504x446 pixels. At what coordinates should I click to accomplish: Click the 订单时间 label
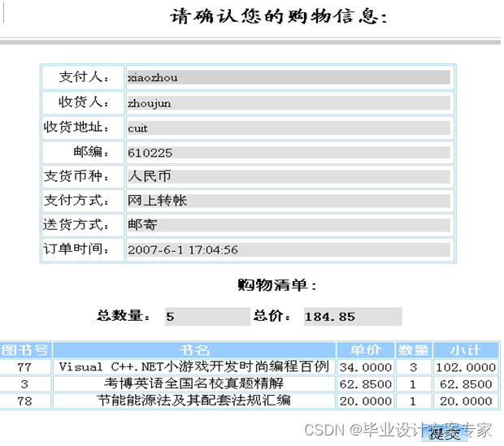click(x=76, y=249)
